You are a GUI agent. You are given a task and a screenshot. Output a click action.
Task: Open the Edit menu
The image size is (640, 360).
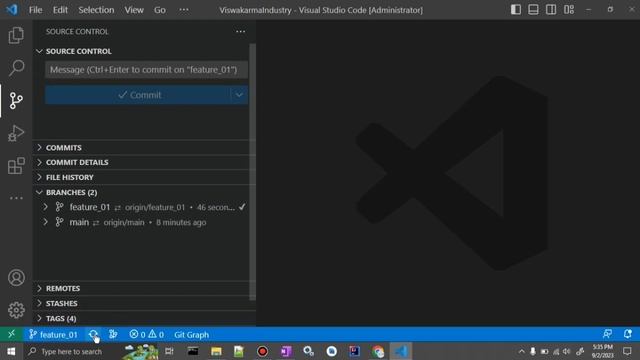(60, 10)
